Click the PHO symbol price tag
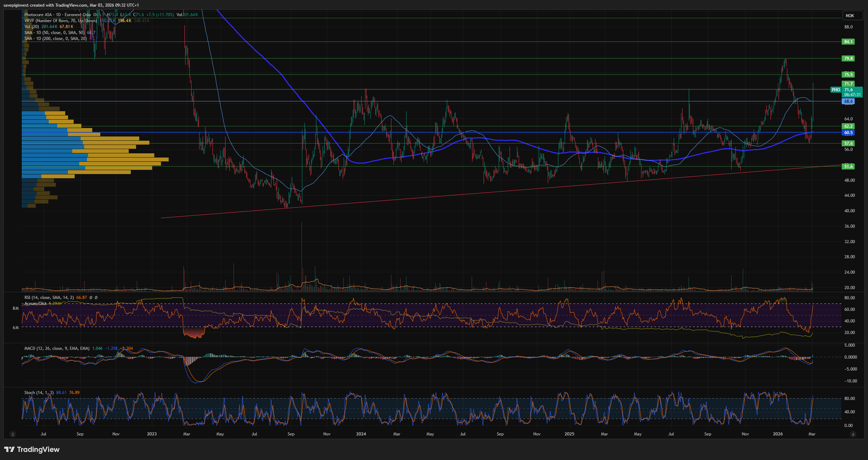Viewport: 868px width, 460px height. point(836,90)
